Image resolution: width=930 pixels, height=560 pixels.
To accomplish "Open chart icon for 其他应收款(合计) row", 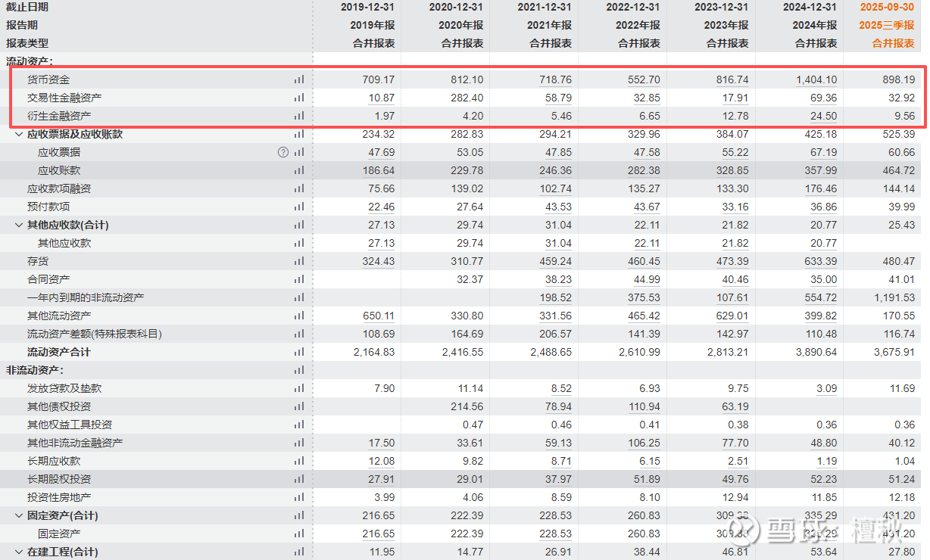I will point(299,225).
